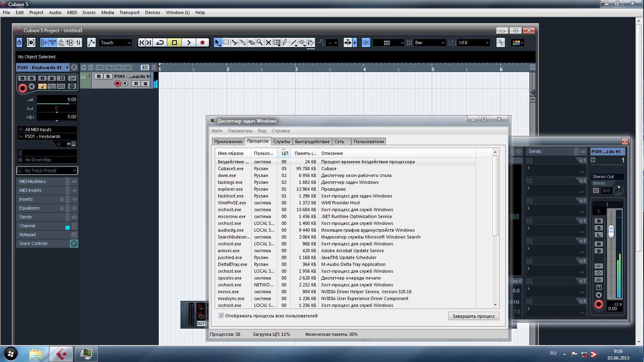Switch to the Быстродействие tab

312,142
